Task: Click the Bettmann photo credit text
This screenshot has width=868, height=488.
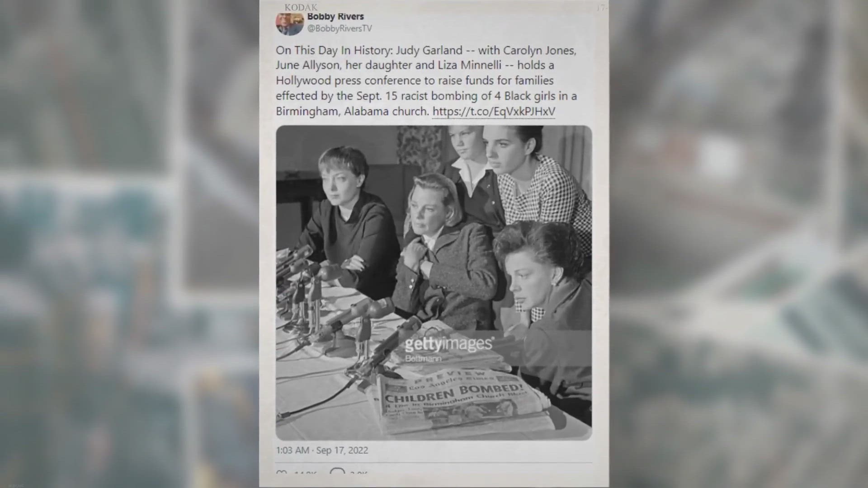Action: [x=423, y=359]
